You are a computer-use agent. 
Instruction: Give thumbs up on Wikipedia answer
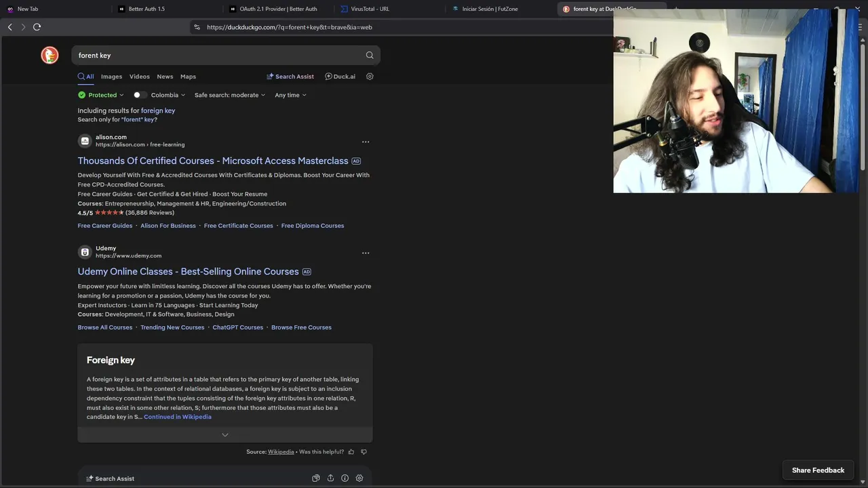coord(351,451)
